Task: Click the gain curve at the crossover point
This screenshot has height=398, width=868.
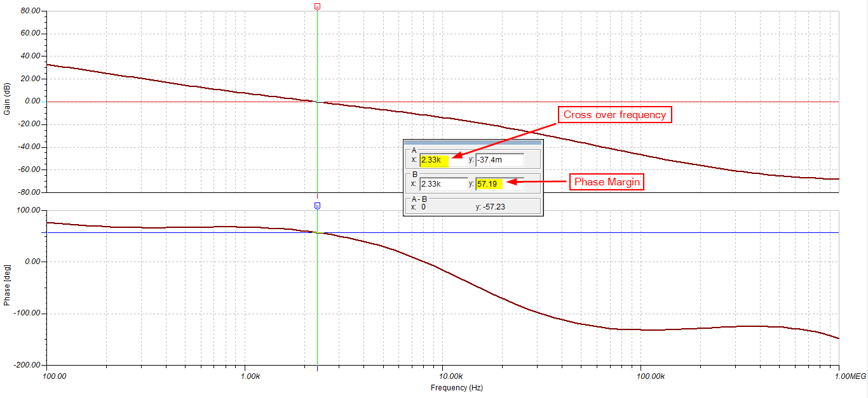Action: point(318,102)
